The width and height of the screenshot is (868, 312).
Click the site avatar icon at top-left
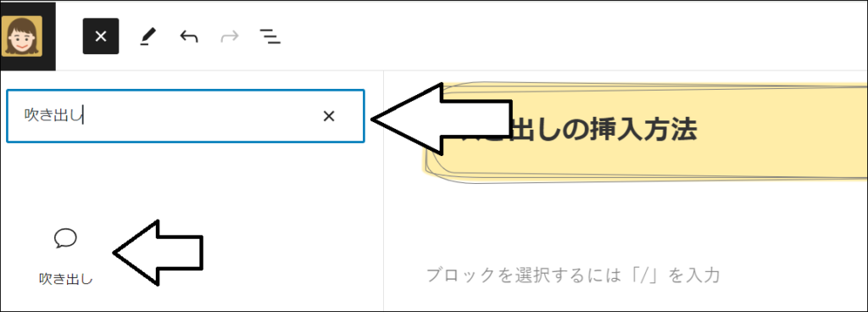click(x=21, y=36)
